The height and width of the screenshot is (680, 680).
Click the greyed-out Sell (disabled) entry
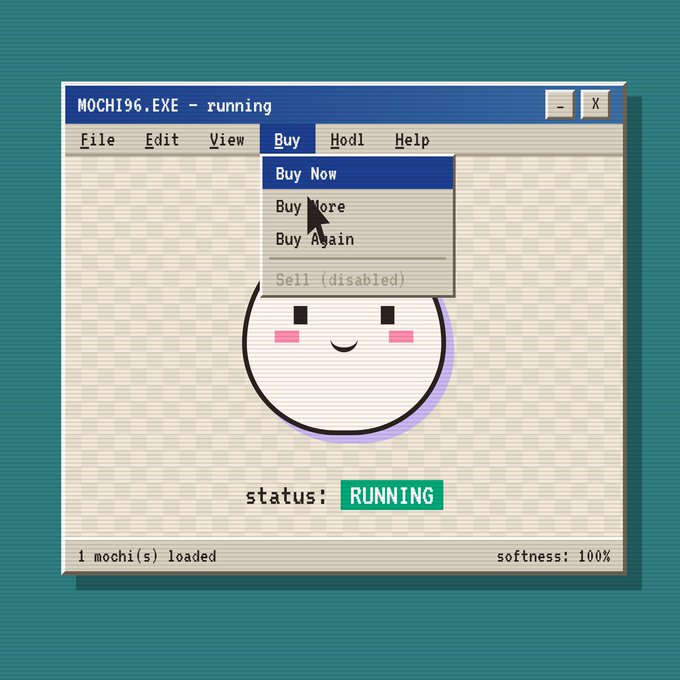coord(358,280)
